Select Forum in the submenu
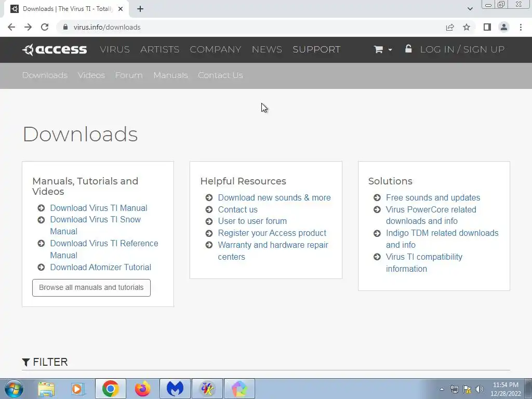The height and width of the screenshot is (399, 532). coord(129,75)
